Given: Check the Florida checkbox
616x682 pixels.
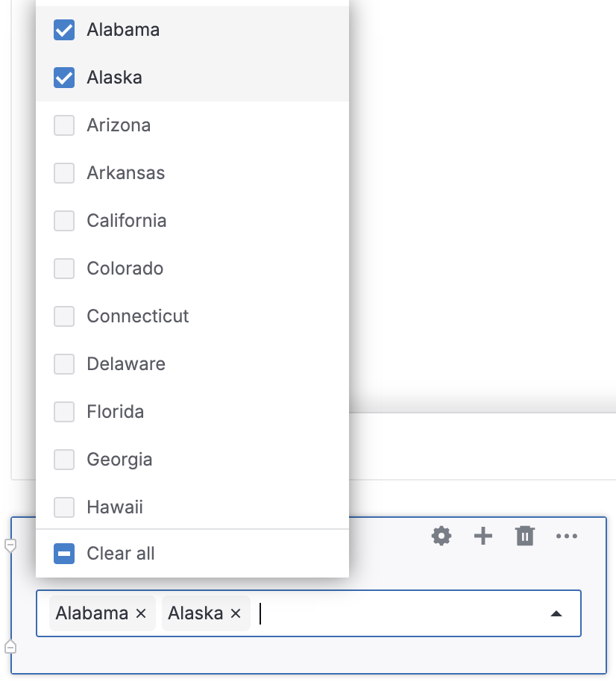Looking at the screenshot, I should pos(64,412).
